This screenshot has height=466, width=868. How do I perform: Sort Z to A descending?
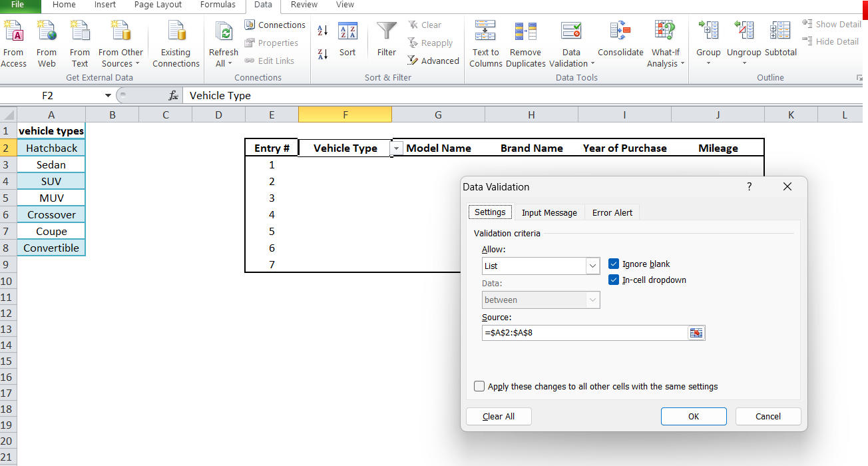323,55
